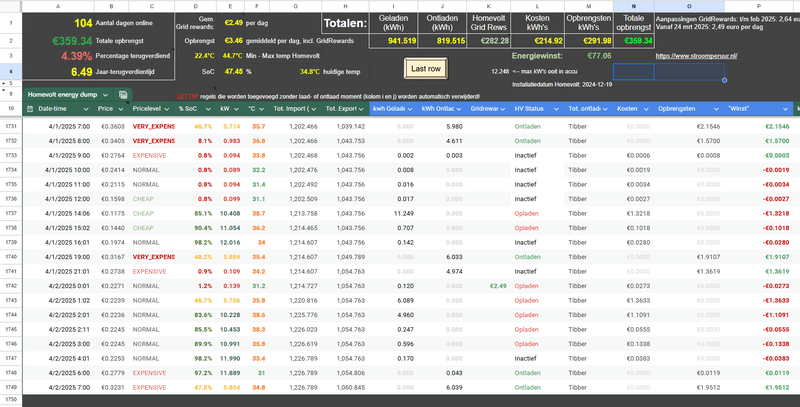The height and width of the screenshot is (407, 800).
Task: Open the stroomperuur.nl link
Action: click(696, 56)
